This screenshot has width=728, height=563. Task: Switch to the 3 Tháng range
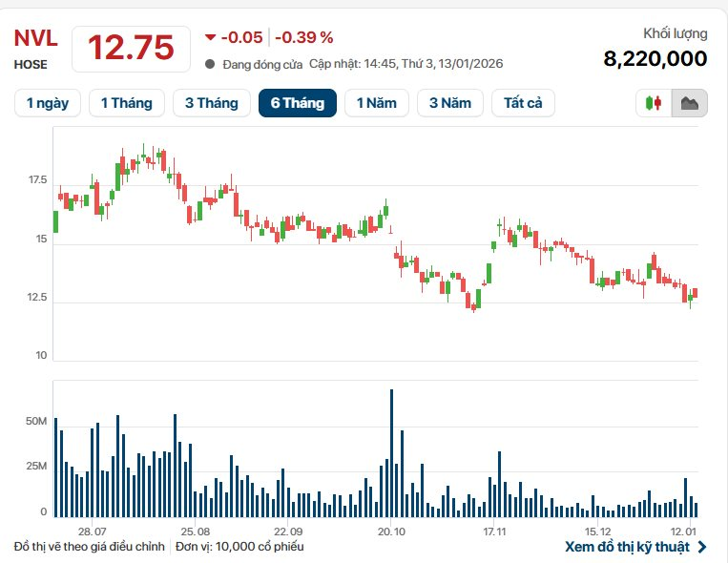pos(212,103)
